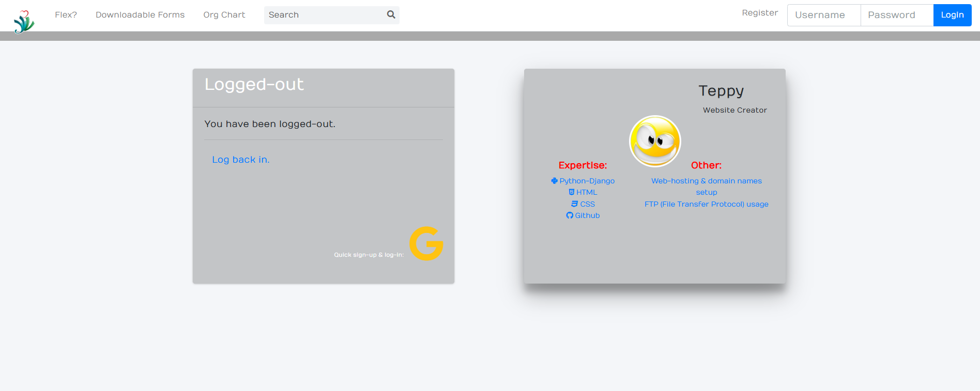The image size is (980, 391).
Task: Click the Python icon beside Python-Django
Action: [554, 181]
